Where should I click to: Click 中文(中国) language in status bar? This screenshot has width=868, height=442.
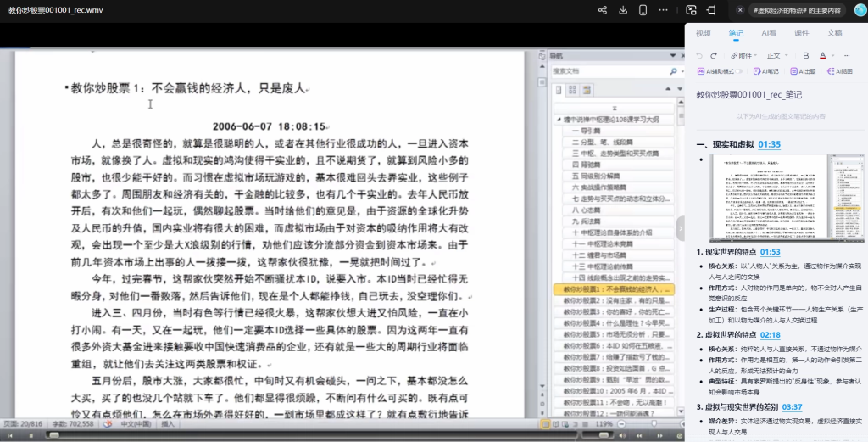click(x=136, y=424)
